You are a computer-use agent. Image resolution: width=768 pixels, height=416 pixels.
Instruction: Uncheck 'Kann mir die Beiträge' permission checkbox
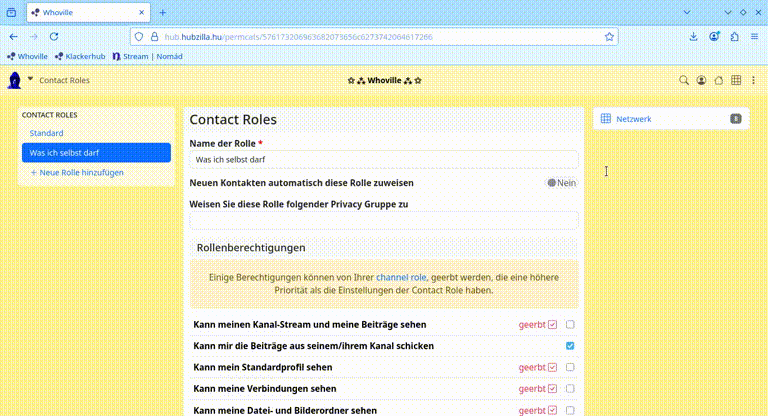click(570, 346)
